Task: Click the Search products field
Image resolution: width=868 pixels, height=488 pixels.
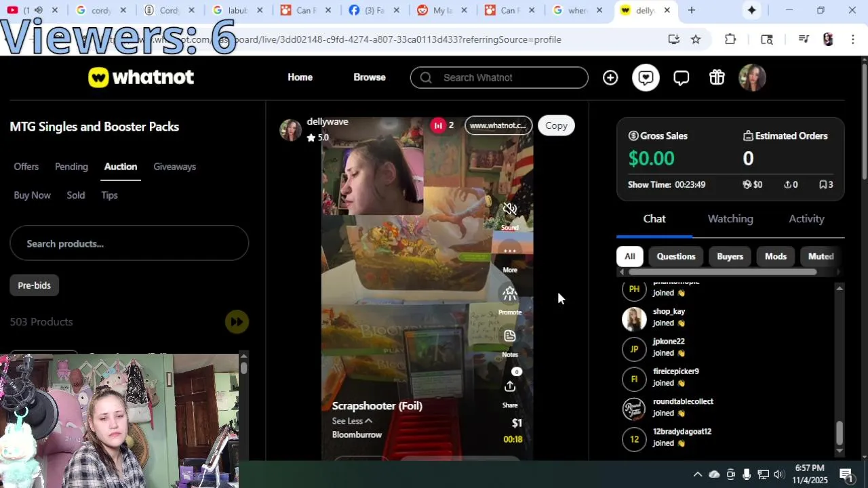Action: 129,243
